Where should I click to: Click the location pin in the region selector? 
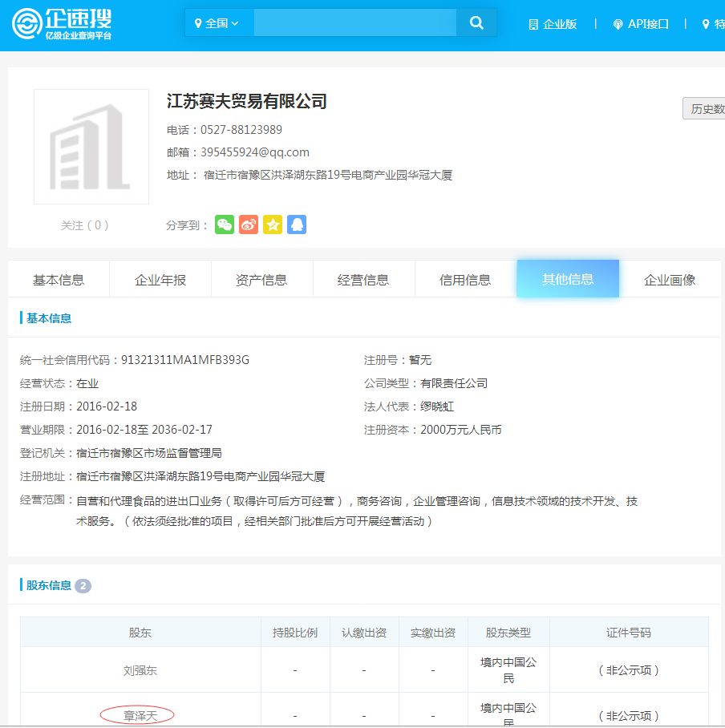pyautogui.click(x=199, y=22)
